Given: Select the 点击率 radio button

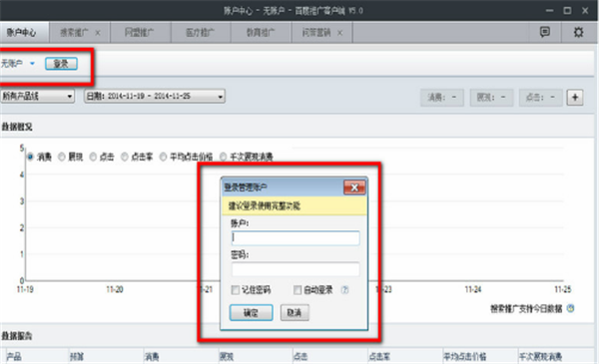Looking at the screenshot, I should (124, 157).
